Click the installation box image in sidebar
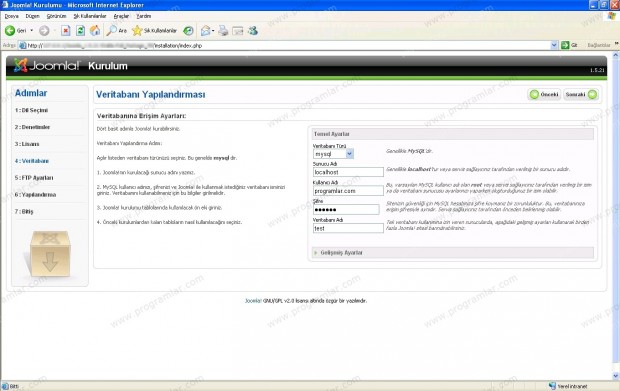Screen dimensions: 620x391 pyautogui.click(x=50, y=253)
